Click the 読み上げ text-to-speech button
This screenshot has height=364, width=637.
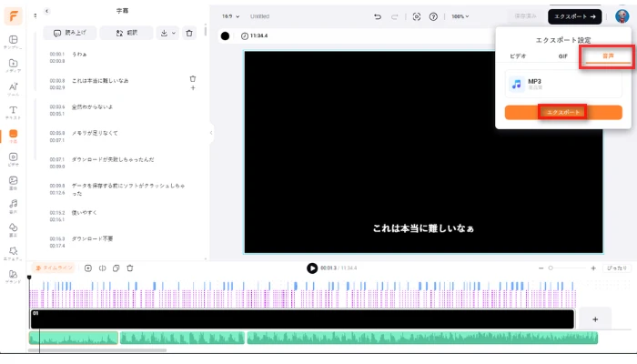click(x=70, y=33)
